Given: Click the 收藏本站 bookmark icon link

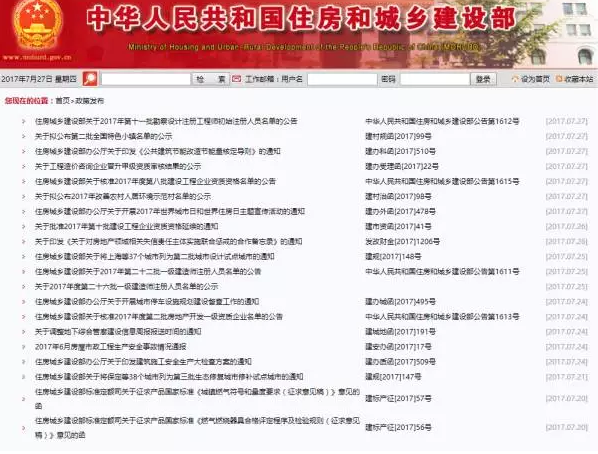Looking at the screenshot, I should (x=574, y=79).
